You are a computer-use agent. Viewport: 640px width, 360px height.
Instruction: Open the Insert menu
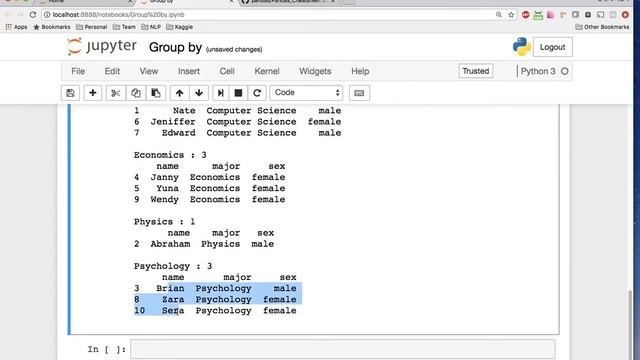pyautogui.click(x=189, y=71)
